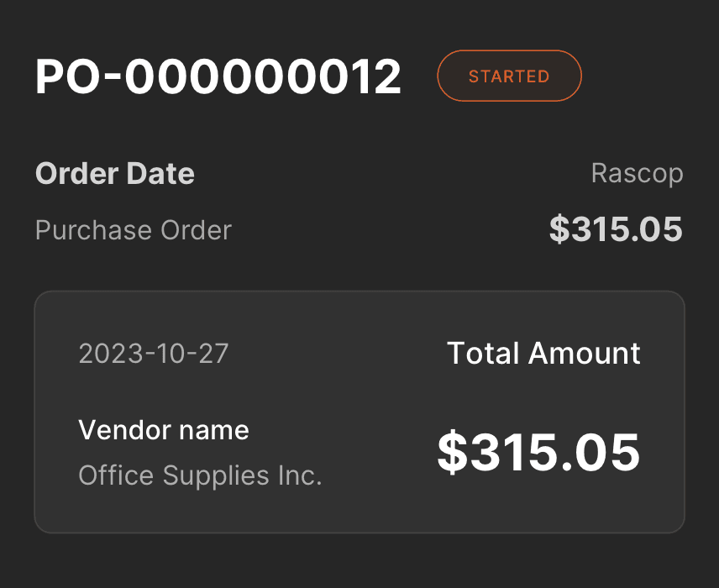Click the Total Amount label

[543, 354]
